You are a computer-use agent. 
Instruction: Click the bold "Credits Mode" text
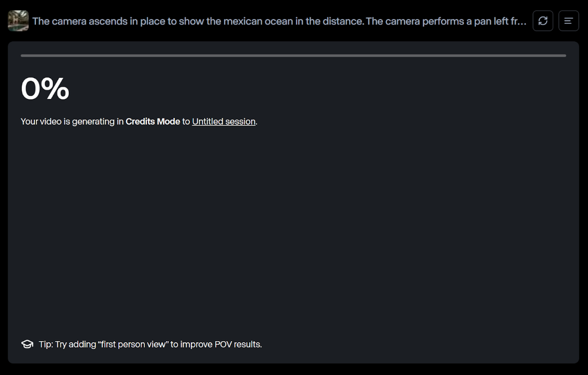tap(153, 122)
